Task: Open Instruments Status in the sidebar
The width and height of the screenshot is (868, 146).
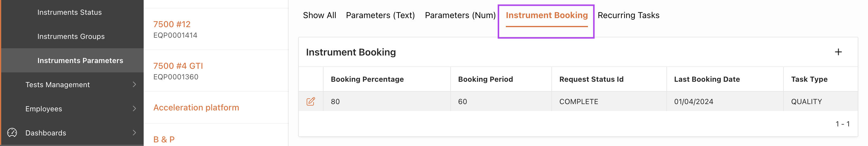Action: coord(69,12)
